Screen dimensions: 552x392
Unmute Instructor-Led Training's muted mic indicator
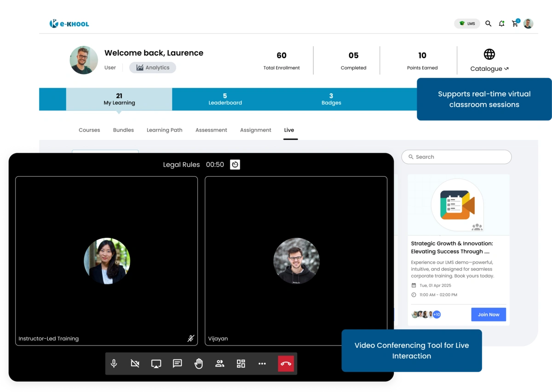coord(190,338)
